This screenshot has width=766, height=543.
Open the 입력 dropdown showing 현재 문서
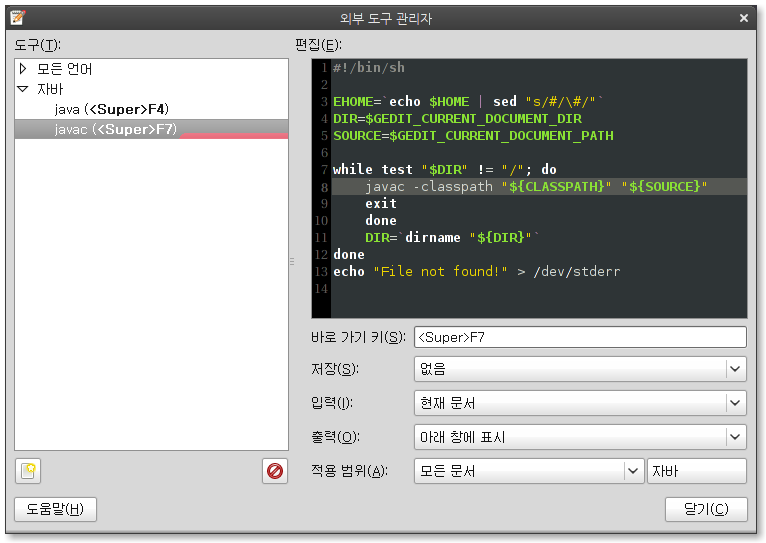point(580,403)
